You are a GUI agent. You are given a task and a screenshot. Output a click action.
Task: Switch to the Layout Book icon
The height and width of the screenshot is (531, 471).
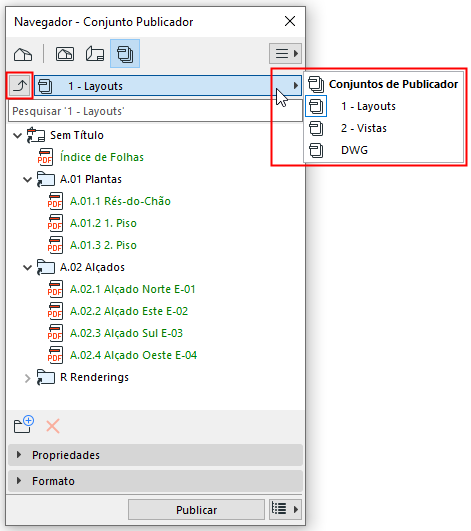(95, 54)
